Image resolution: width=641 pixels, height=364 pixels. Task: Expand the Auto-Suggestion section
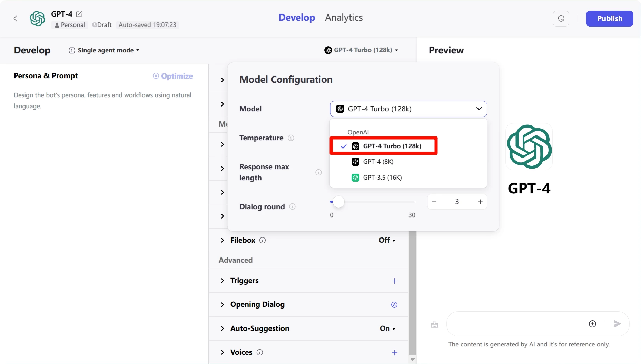click(222, 328)
